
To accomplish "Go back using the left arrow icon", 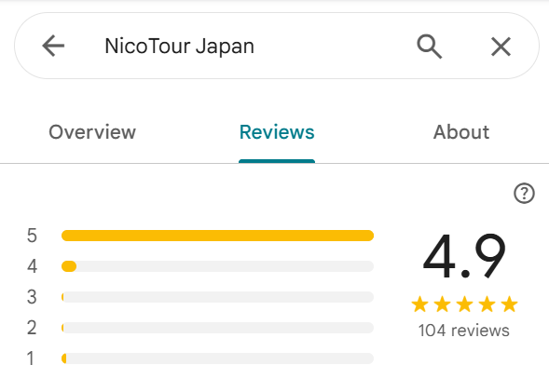I will coord(53,46).
